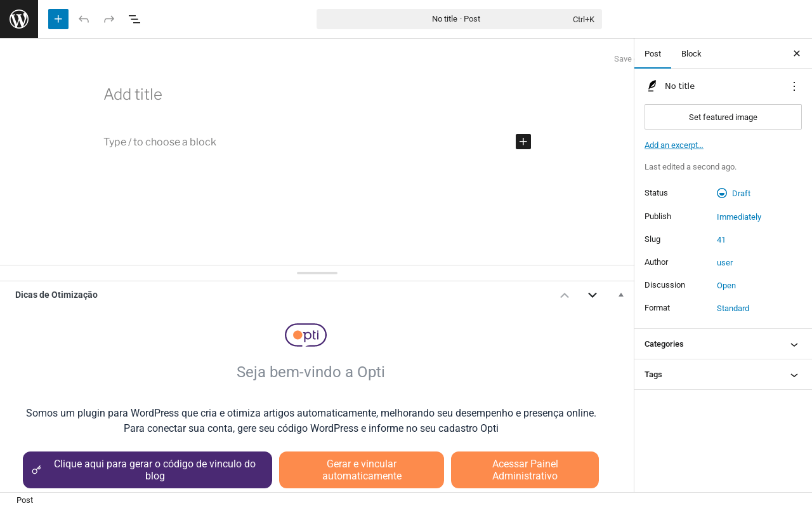
Task: Click the WordPress logo icon
Action: pyautogui.click(x=19, y=19)
